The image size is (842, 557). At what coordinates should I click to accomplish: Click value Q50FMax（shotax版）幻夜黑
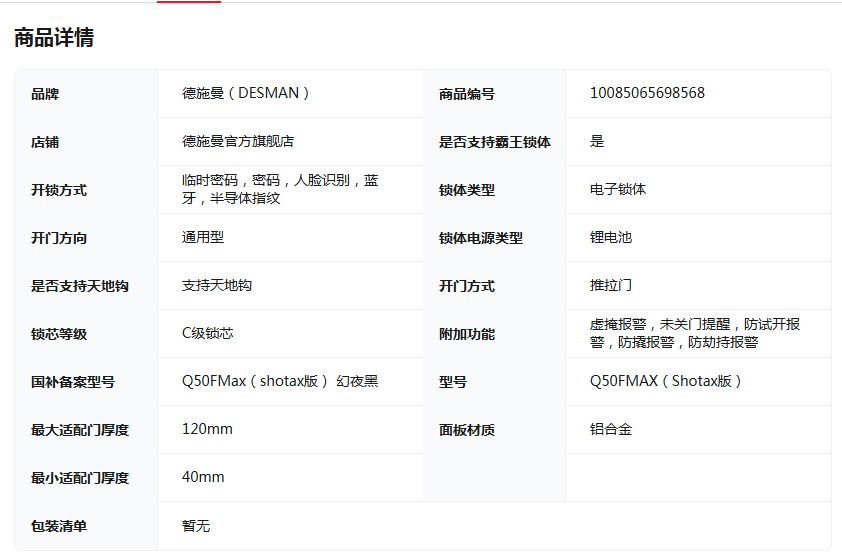(x=280, y=381)
